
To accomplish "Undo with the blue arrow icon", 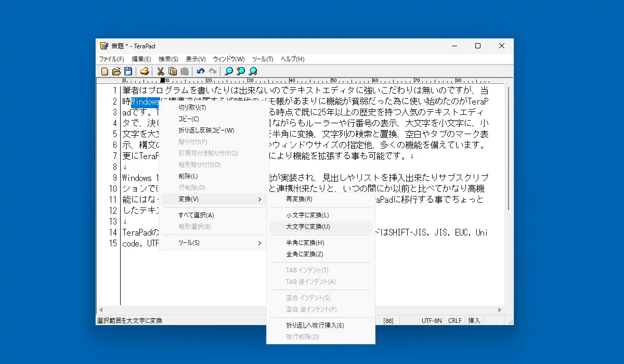I will 201,71.
